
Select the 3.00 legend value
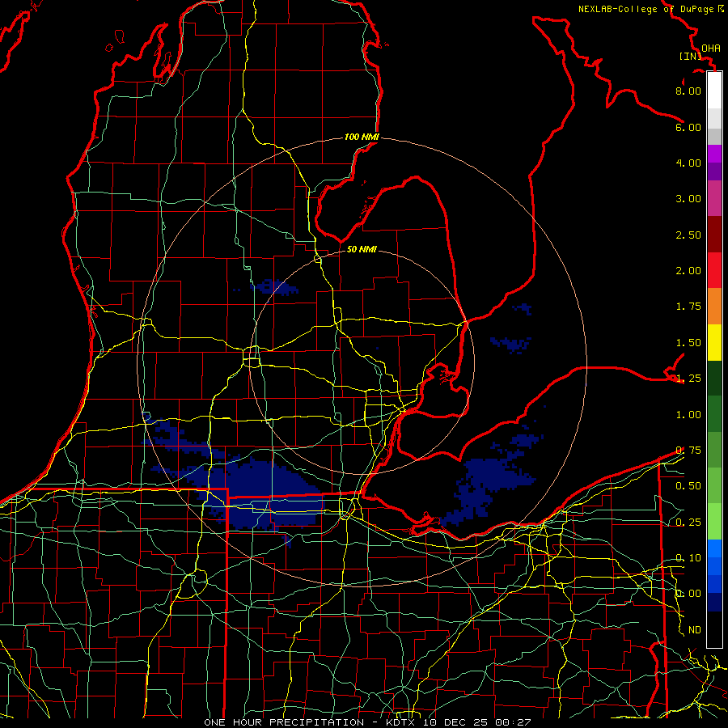pyautogui.click(x=688, y=199)
